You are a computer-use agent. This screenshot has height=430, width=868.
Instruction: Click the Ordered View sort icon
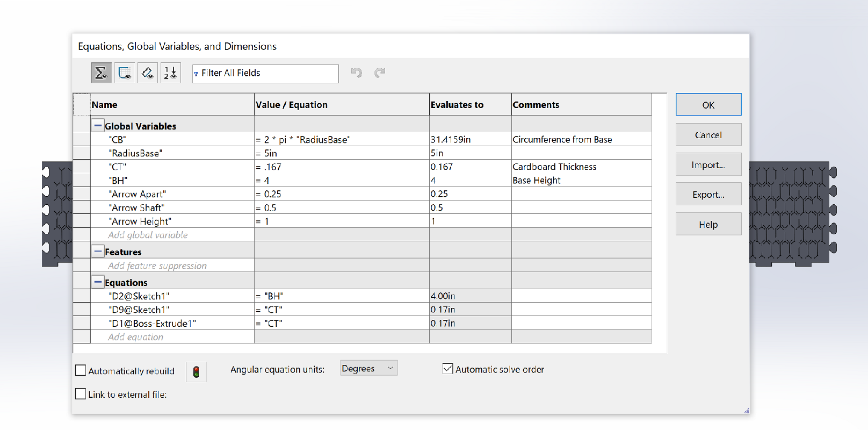click(170, 73)
